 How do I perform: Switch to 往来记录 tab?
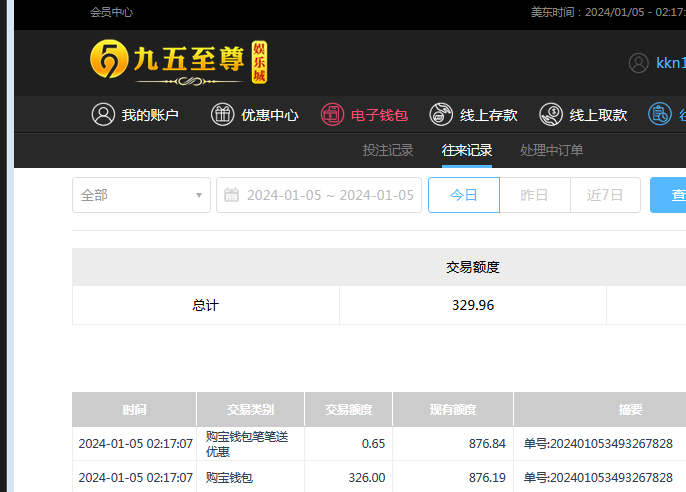[467, 150]
